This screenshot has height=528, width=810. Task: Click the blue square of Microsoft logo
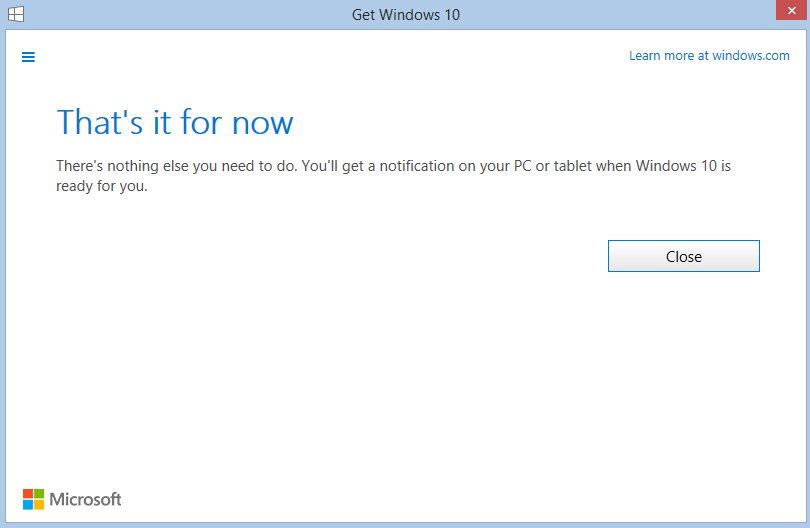point(28,504)
